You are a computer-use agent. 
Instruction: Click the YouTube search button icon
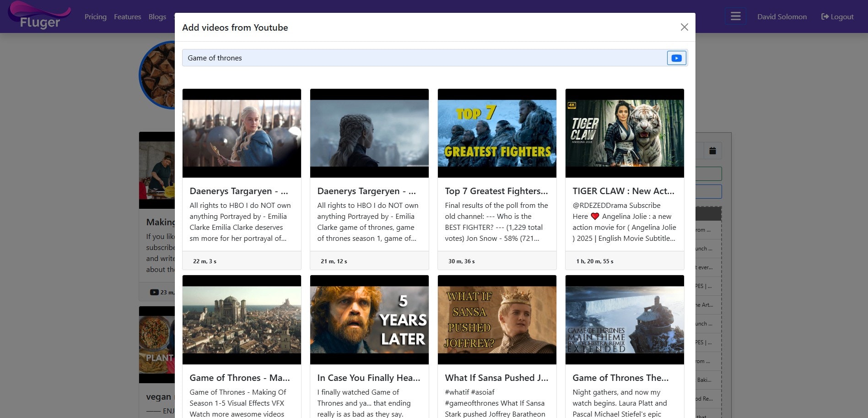tap(676, 58)
